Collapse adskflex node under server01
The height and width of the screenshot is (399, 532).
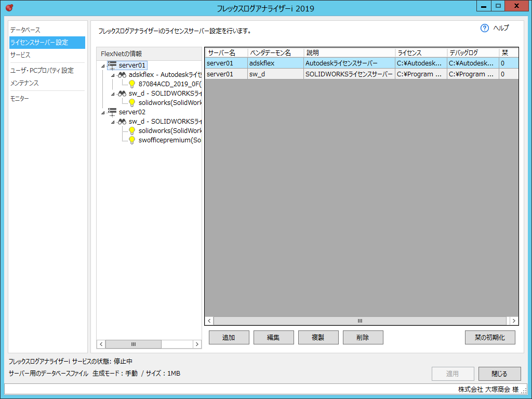click(113, 75)
